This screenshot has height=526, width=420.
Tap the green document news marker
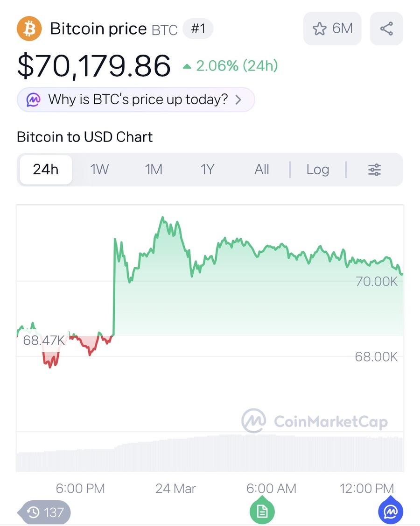[x=262, y=512]
